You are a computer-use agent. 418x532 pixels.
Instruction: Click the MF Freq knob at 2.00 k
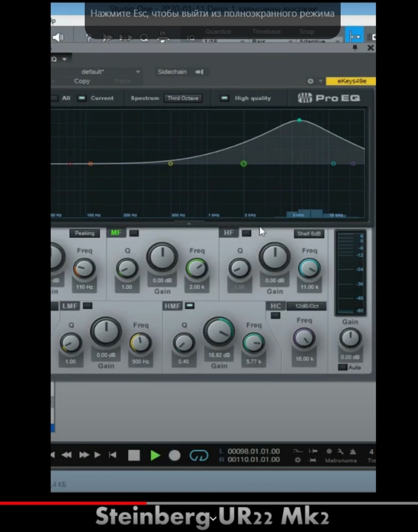(197, 268)
